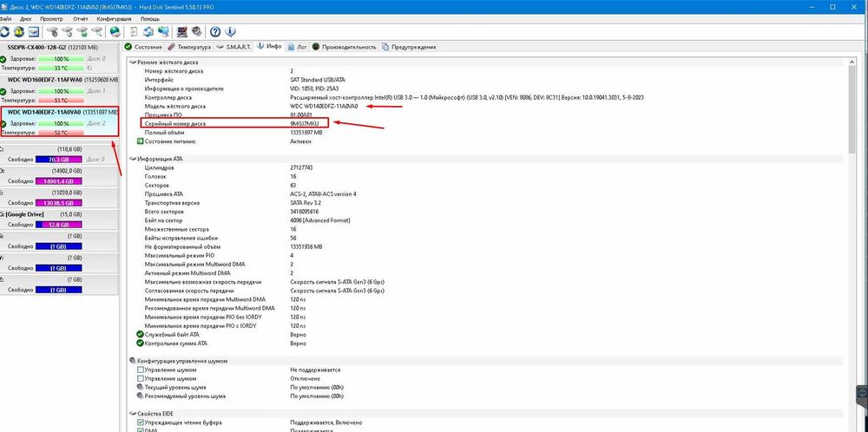868x432 pixels.
Task: Click the yellow warning disk toolbar icon
Action: pos(19,31)
